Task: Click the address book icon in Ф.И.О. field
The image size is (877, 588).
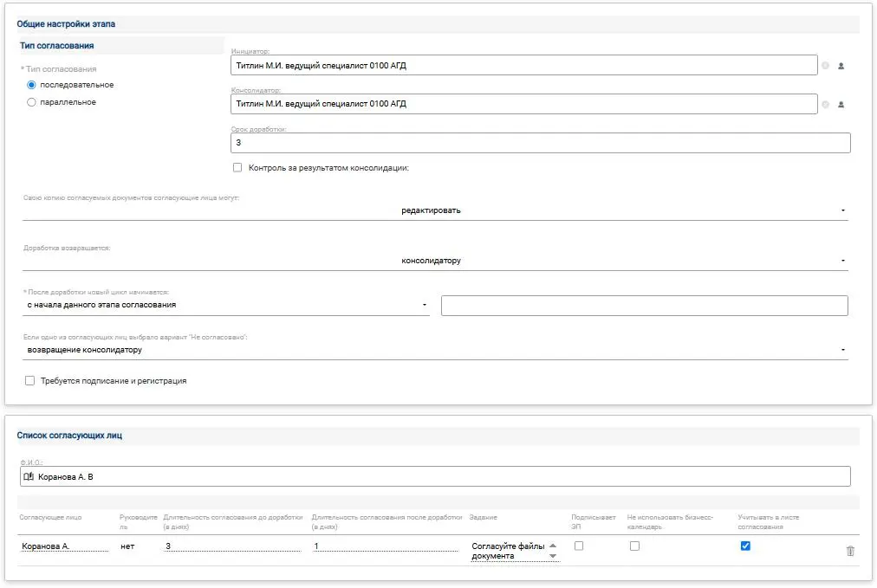Action: pyautogui.click(x=29, y=476)
